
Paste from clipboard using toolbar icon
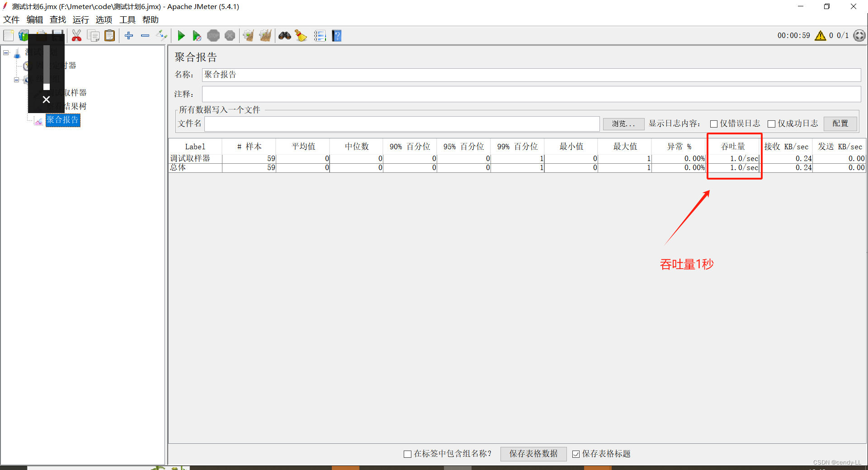tap(110, 35)
